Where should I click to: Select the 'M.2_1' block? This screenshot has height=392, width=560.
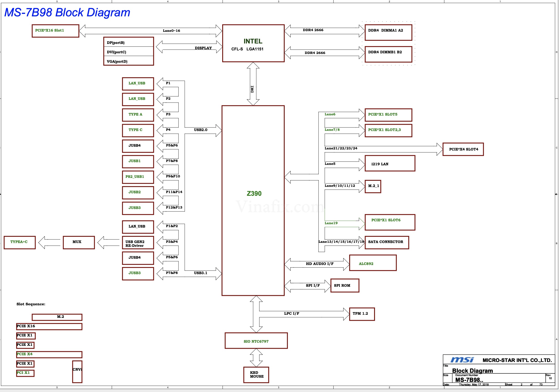tap(373, 186)
